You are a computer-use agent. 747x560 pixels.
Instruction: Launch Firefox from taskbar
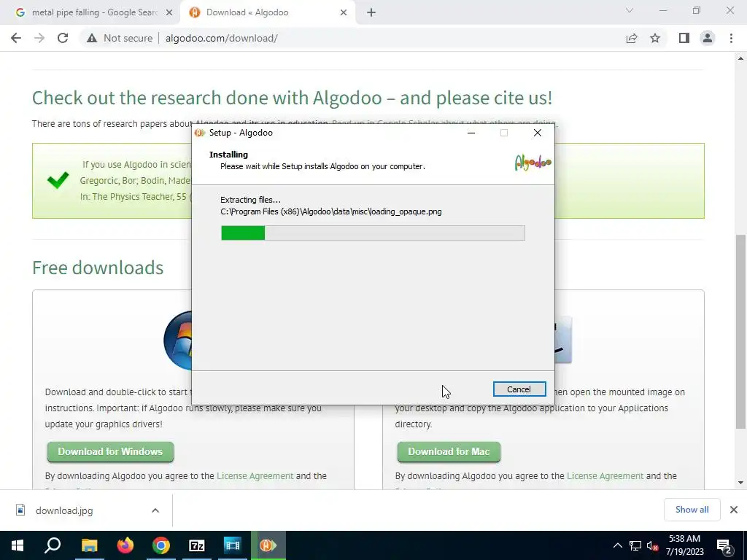coord(125,545)
